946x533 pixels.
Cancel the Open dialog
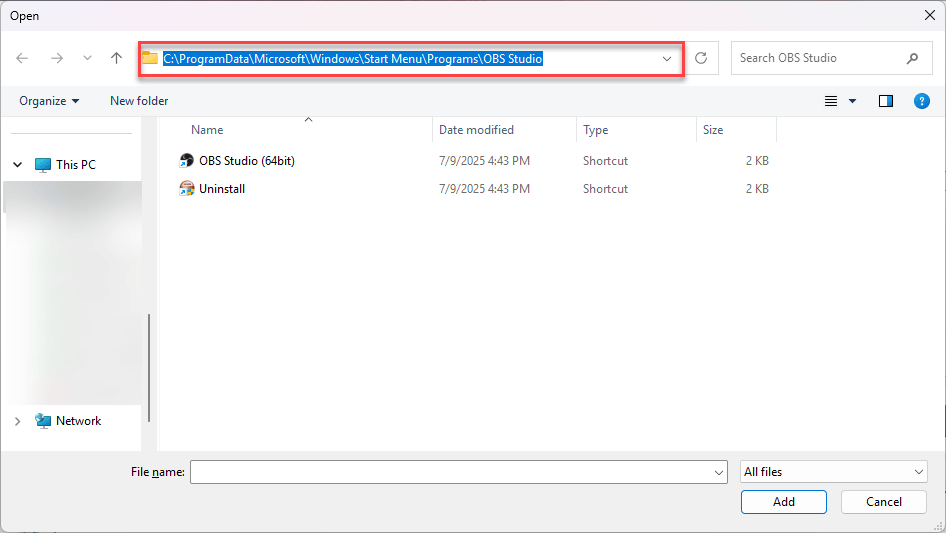tap(884, 502)
